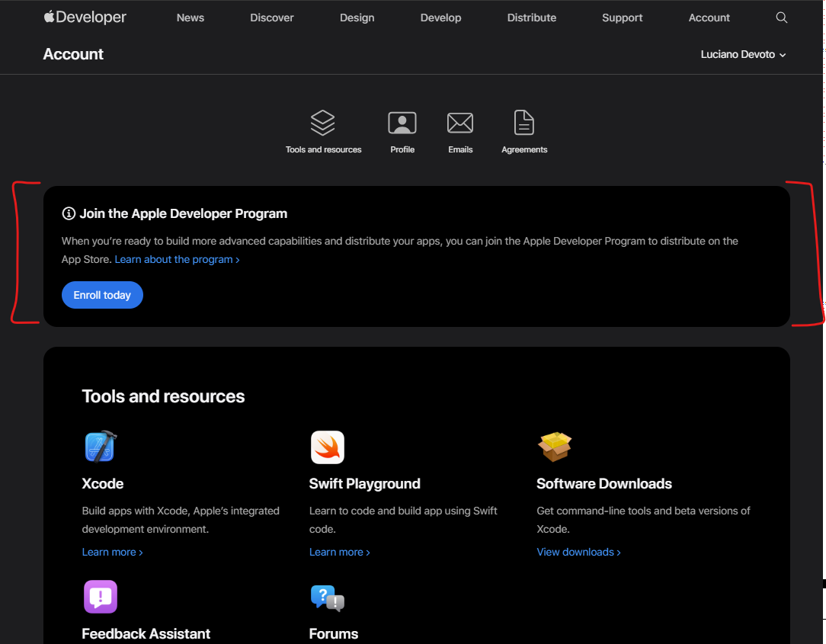Open the Agreements document icon
Image resolution: width=826 pixels, height=644 pixels.
[524, 123]
